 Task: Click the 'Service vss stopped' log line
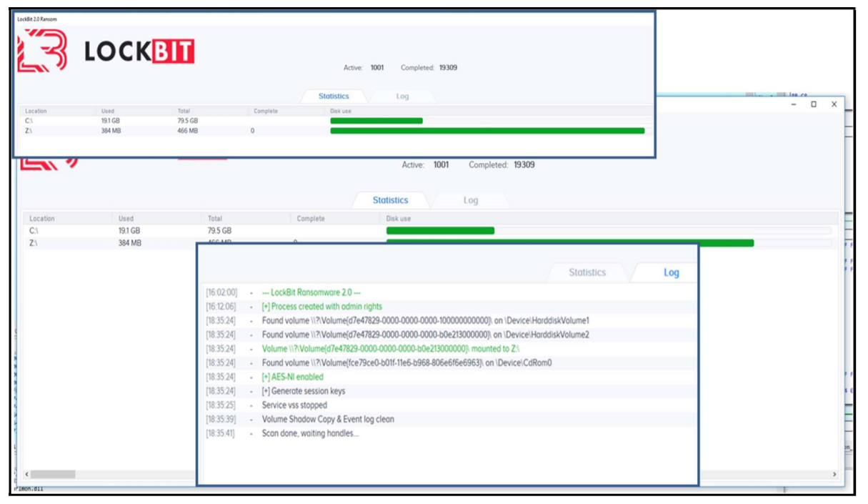click(294, 405)
